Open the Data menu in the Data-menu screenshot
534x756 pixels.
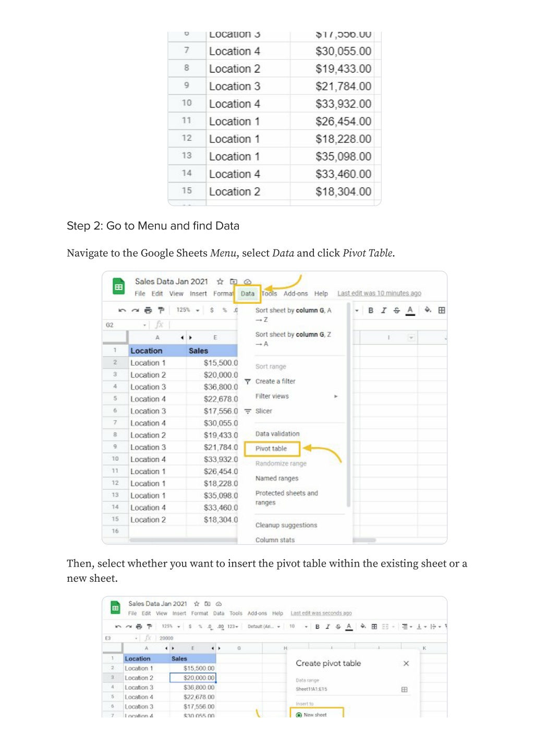pyautogui.click(x=248, y=294)
